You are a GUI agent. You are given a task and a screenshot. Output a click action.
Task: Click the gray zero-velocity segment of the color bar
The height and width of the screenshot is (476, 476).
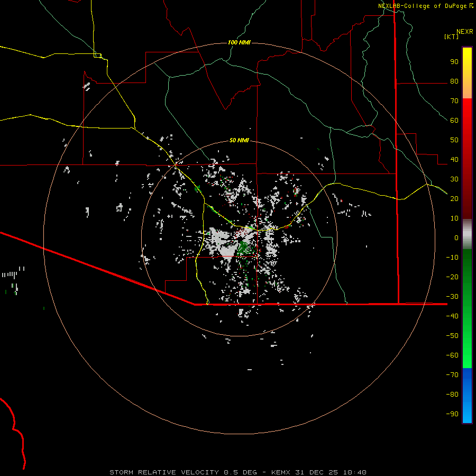coord(467,234)
